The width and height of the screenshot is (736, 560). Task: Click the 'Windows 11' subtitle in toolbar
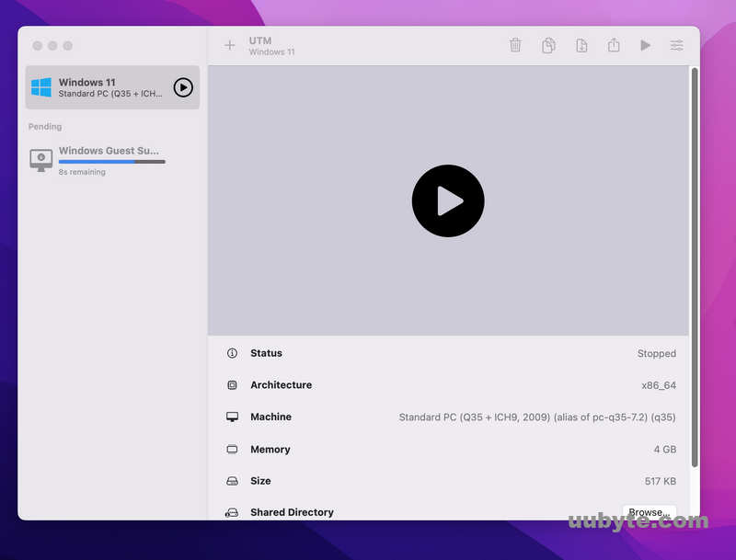[x=271, y=52]
